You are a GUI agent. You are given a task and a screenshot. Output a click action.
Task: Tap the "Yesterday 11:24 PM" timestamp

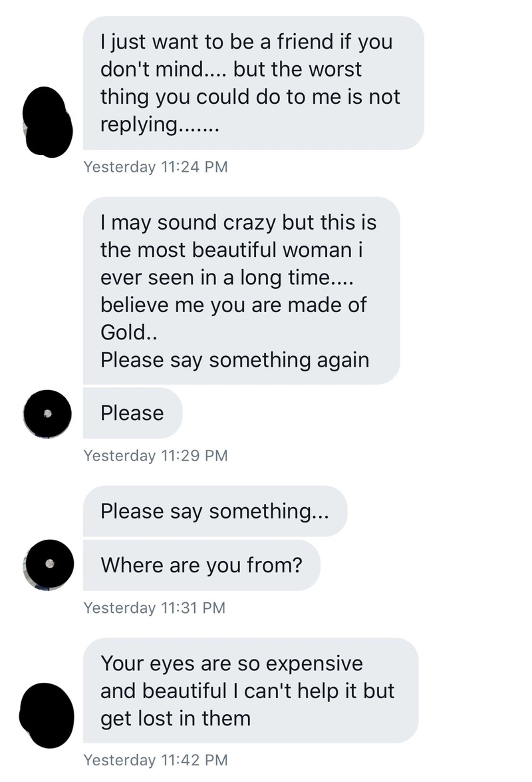(156, 167)
